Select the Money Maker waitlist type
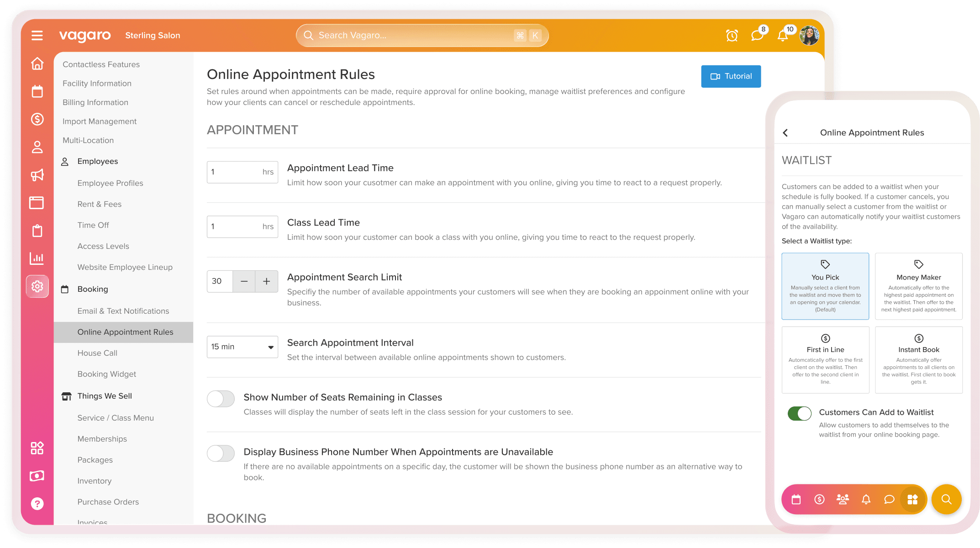 (x=918, y=286)
